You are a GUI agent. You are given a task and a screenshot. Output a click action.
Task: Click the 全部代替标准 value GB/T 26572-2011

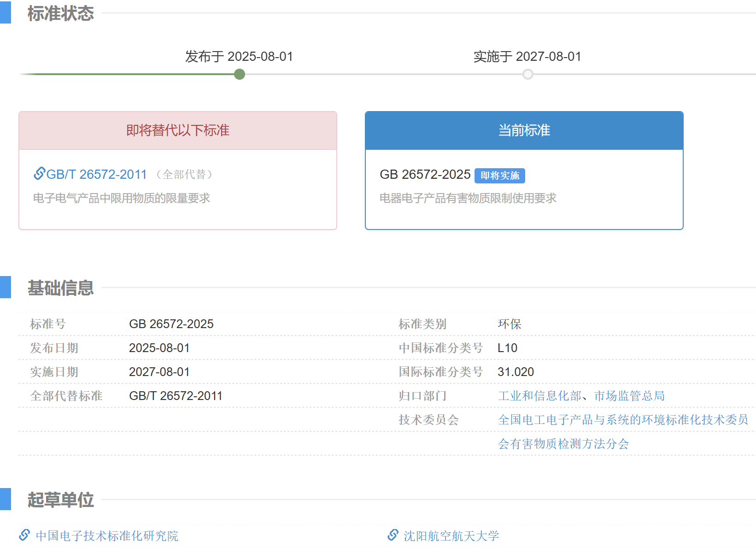pyautogui.click(x=176, y=396)
